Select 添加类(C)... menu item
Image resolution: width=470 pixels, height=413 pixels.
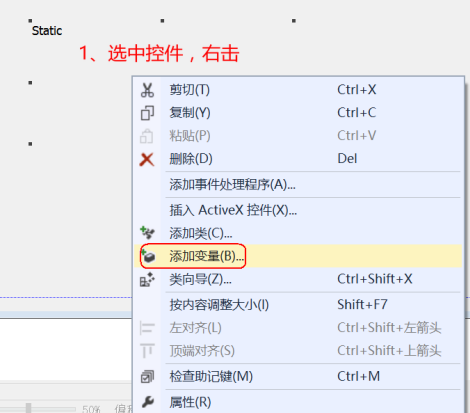click(298, 233)
